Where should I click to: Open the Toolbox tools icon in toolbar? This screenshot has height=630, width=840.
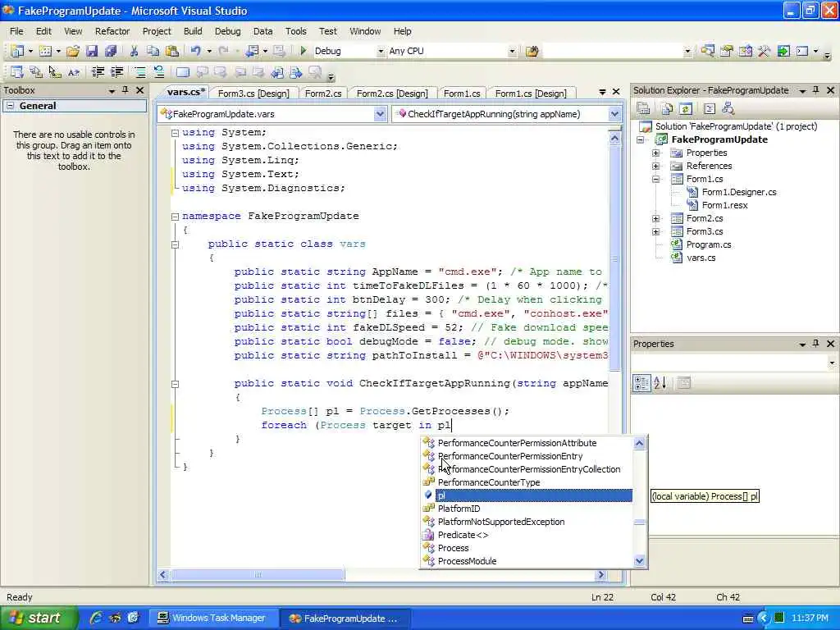[x=765, y=51]
